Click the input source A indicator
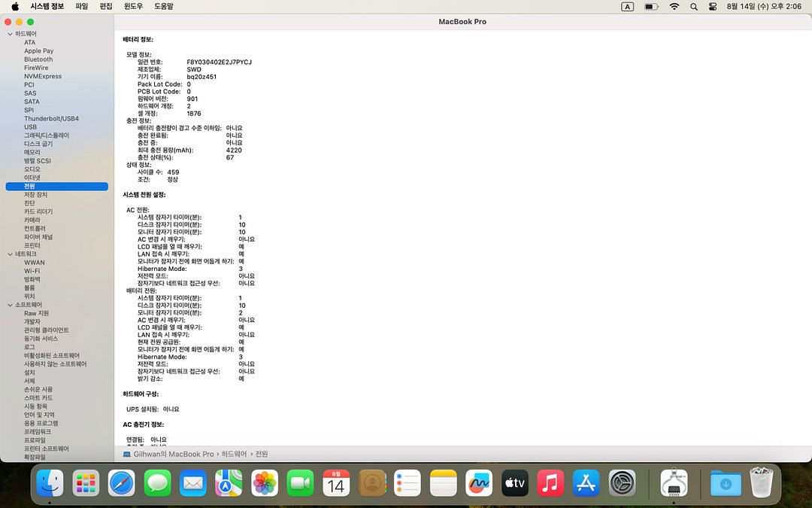Image resolution: width=812 pixels, height=508 pixels. [x=627, y=7]
